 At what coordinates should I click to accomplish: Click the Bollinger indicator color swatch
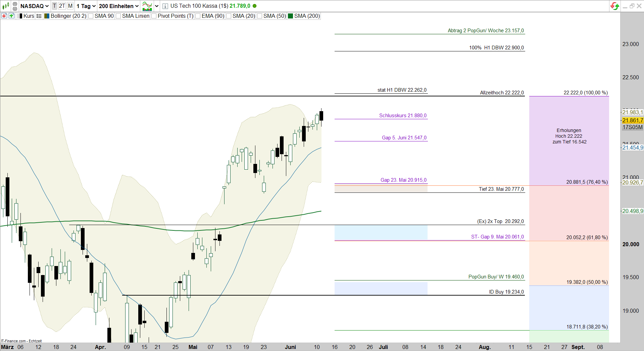pos(47,16)
